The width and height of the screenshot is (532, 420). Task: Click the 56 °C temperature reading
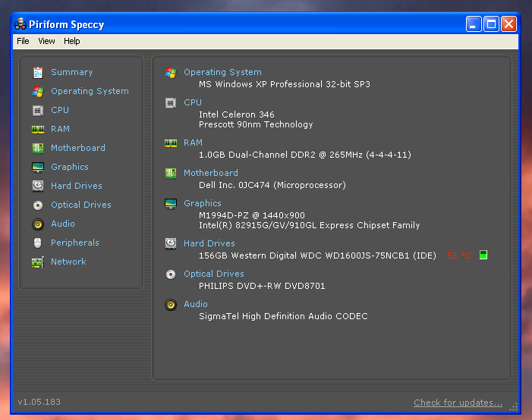click(459, 255)
